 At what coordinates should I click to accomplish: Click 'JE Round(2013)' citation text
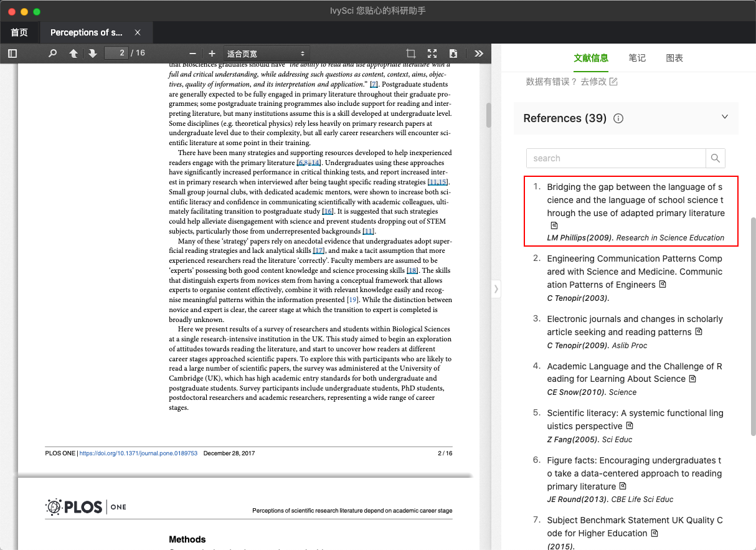(x=578, y=499)
